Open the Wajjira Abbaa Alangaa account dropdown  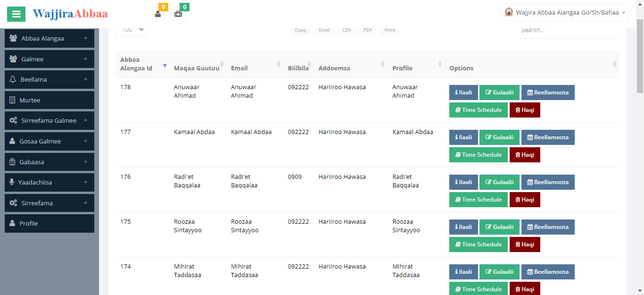tap(565, 13)
